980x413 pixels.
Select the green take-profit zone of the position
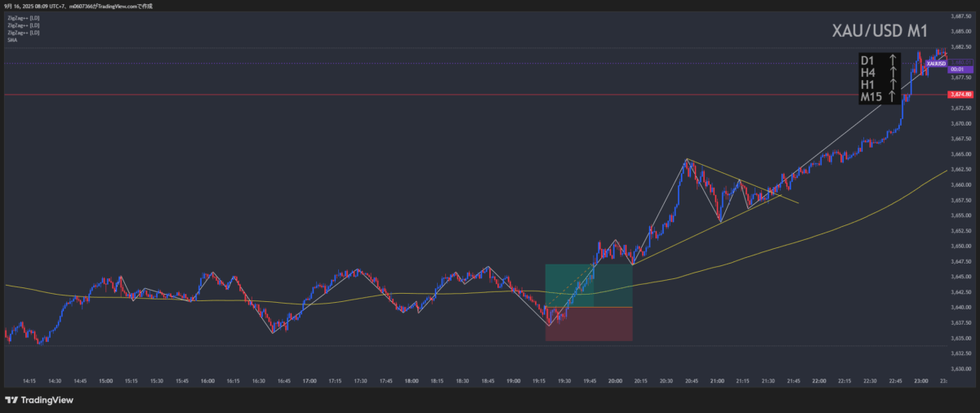coord(588,285)
